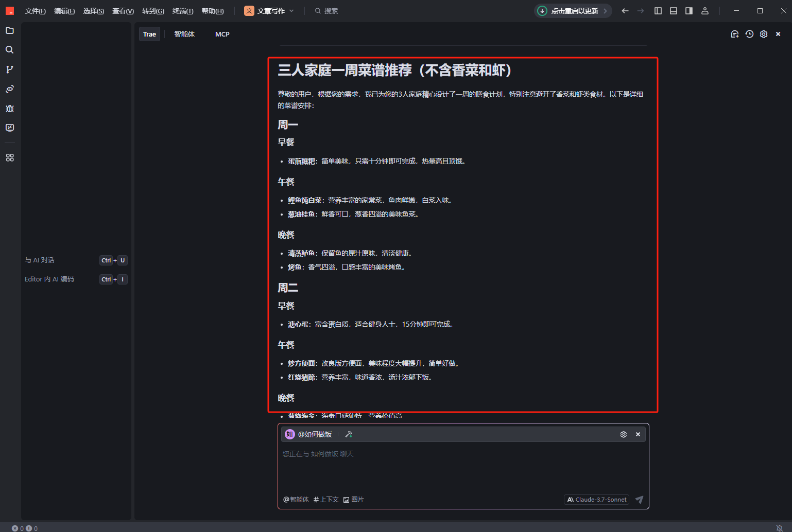The width and height of the screenshot is (792, 532).
Task: Open the Extensions view in the activity bar
Action: [x=10, y=158]
